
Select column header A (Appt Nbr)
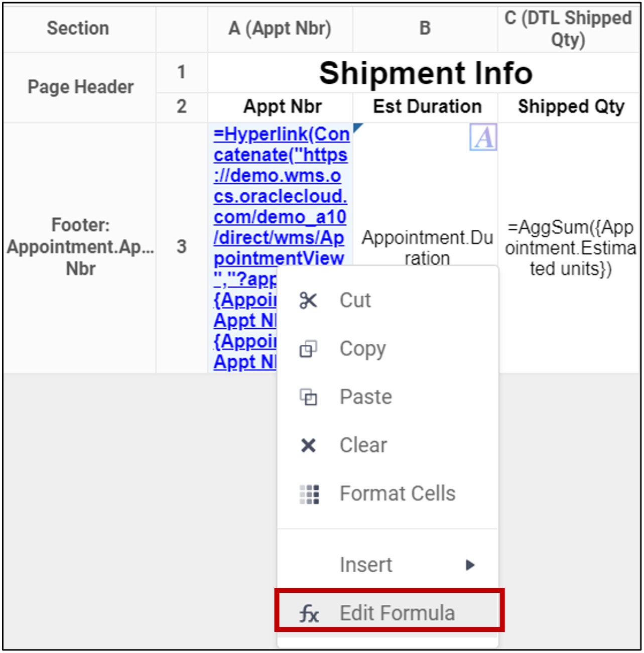pyautogui.click(x=279, y=29)
